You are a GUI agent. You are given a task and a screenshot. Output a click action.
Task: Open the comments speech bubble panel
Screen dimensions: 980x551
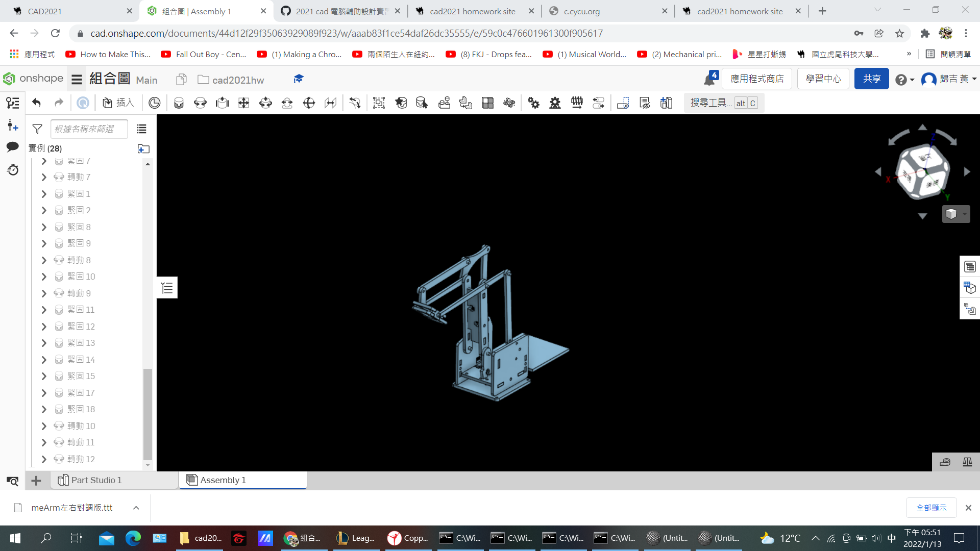(x=13, y=147)
